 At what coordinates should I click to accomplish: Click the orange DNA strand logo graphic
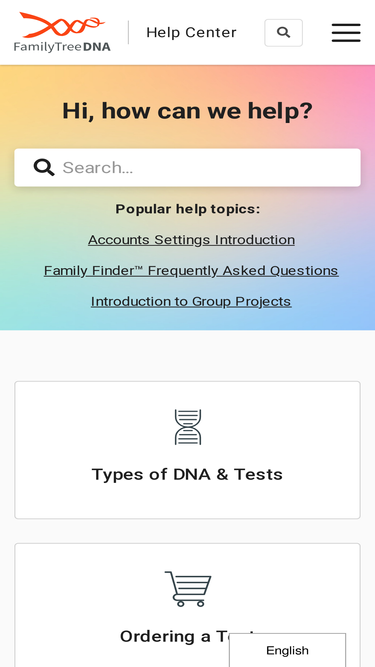point(62,25)
